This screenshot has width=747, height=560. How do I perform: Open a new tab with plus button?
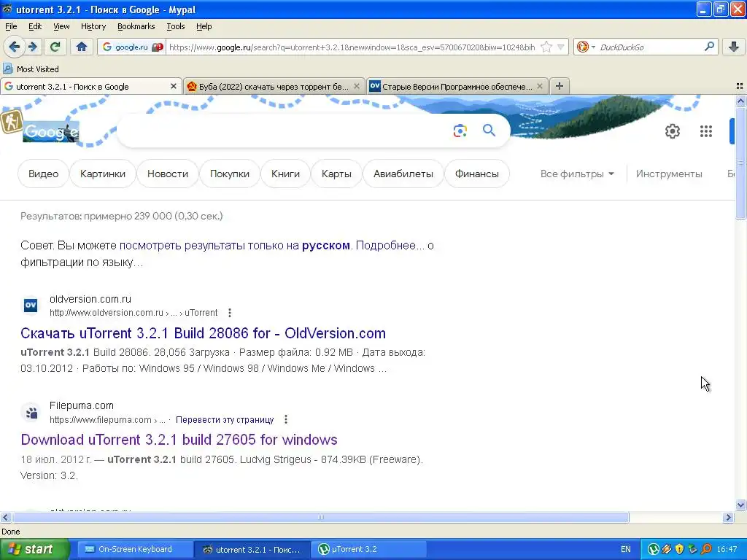[x=560, y=86]
